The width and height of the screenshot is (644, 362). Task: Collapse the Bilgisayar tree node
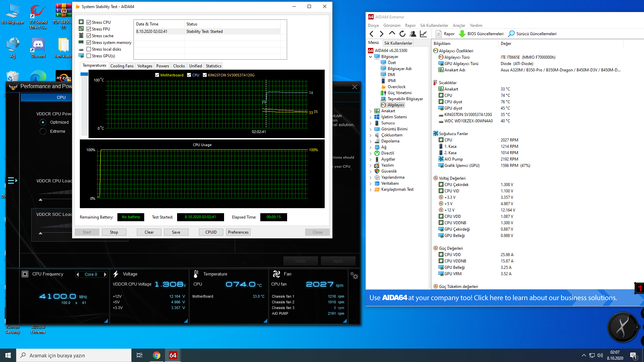click(370, 57)
